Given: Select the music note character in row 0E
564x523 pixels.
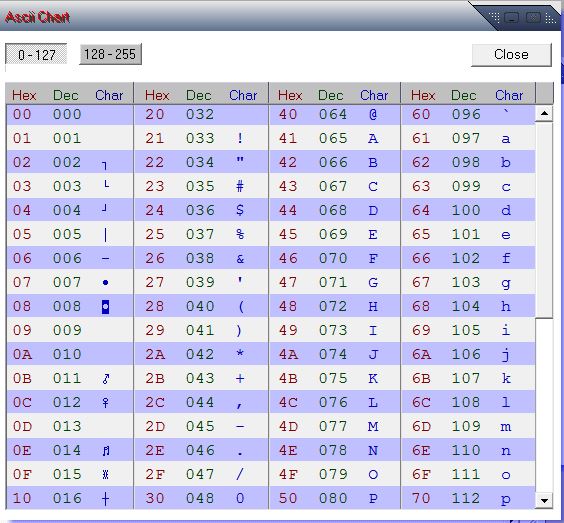Looking at the screenshot, I should click(x=106, y=451).
